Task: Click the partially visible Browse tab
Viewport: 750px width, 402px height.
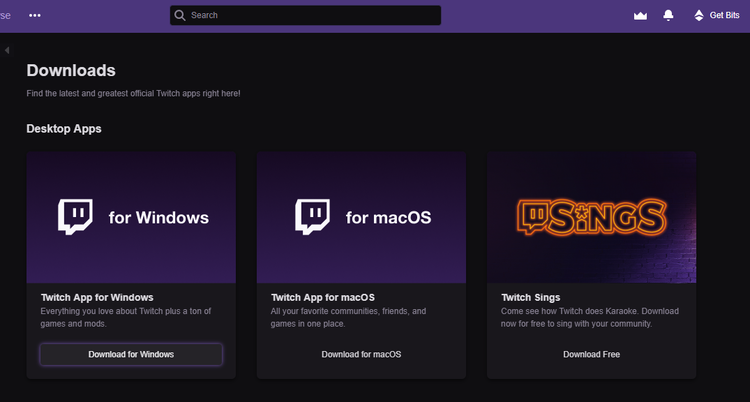Action: (x=5, y=15)
